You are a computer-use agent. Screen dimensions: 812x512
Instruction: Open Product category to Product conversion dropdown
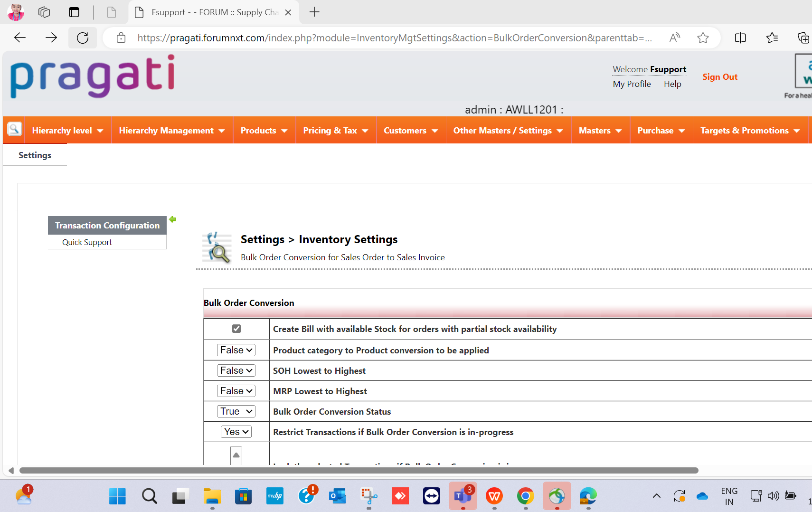click(236, 350)
